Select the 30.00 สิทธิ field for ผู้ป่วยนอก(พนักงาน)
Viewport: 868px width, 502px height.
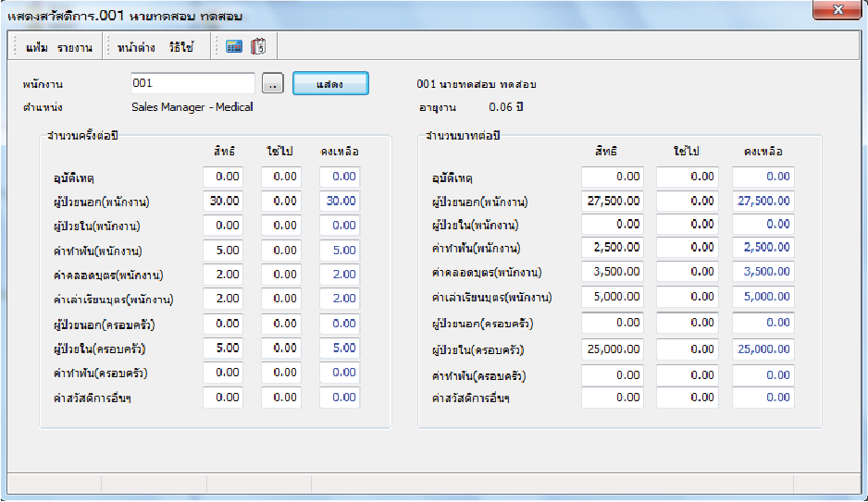pos(223,202)
